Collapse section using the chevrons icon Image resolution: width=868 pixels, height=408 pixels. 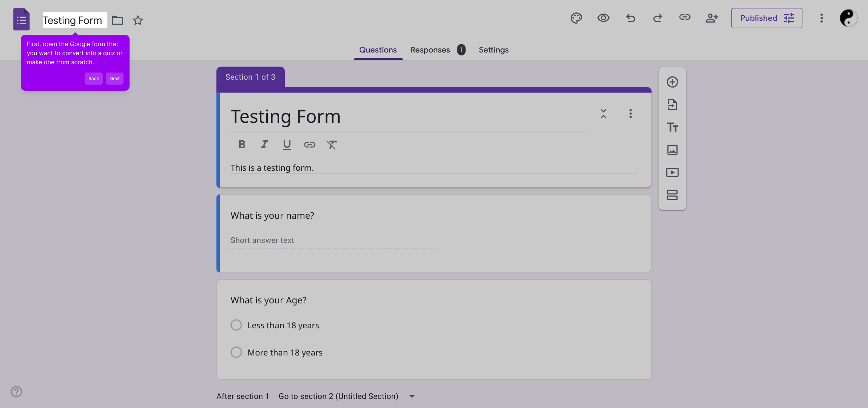[x=604, y=114]
